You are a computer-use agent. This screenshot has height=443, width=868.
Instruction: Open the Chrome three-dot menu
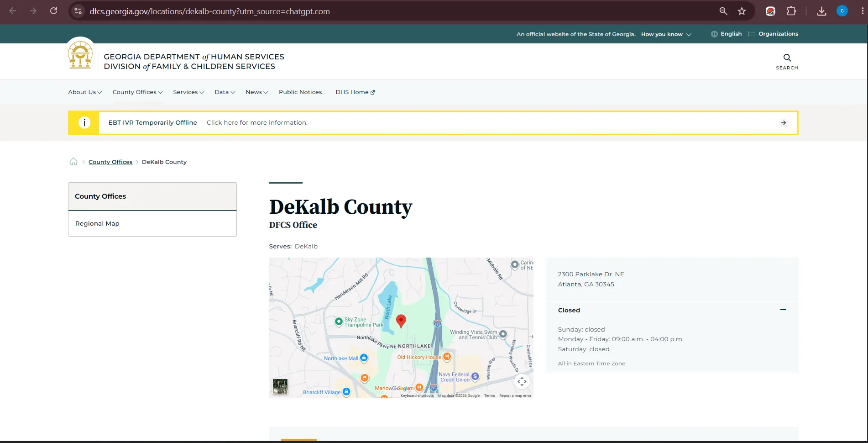(862, 11)
